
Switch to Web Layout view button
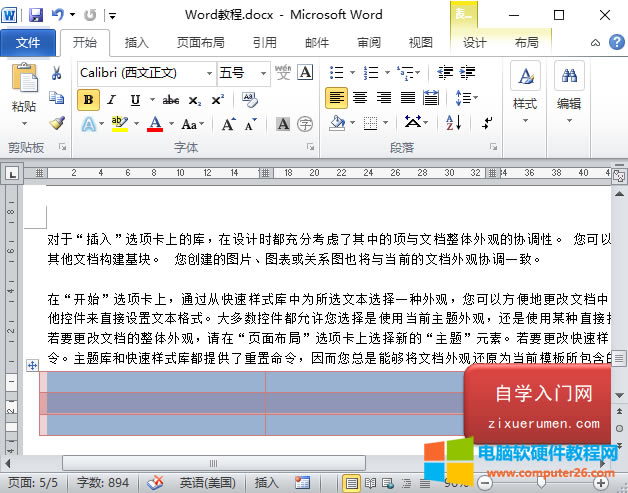point(388,483)
